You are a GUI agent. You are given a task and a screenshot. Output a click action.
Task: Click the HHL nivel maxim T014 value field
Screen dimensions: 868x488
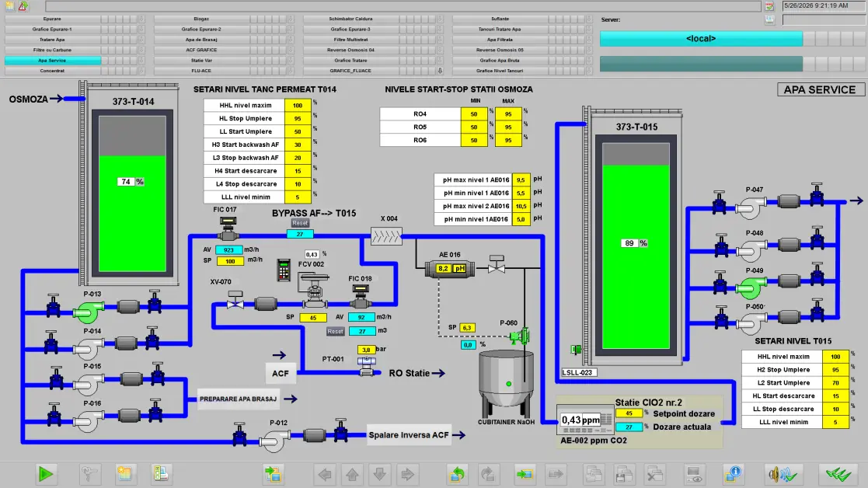click(298, 105)
